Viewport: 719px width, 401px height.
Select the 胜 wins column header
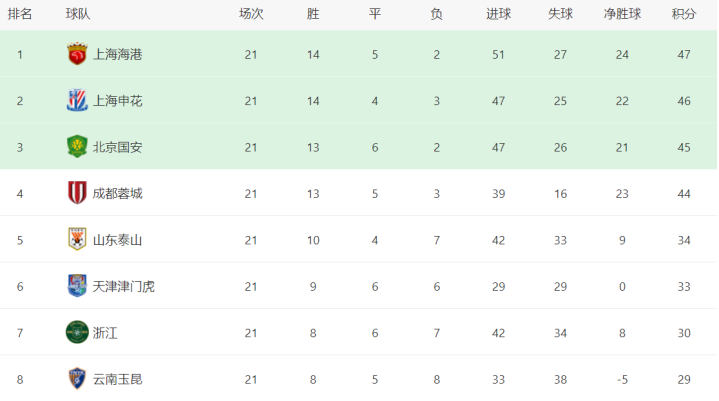coord(314,14)
